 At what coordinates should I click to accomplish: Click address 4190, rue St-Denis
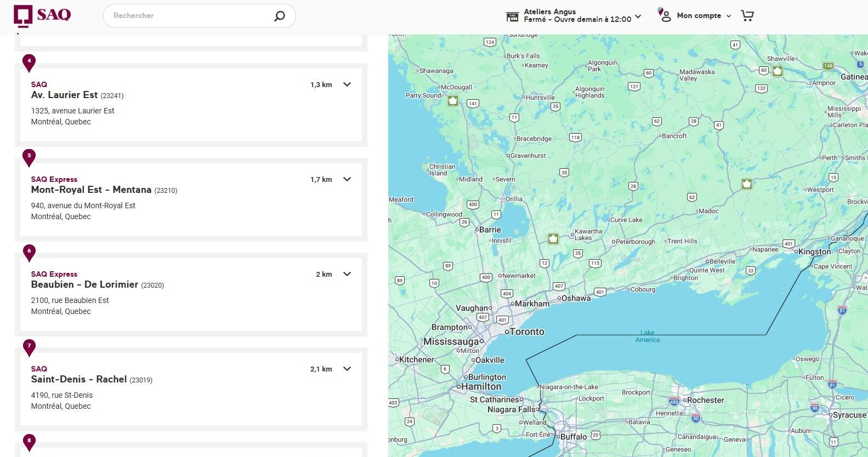pyautogui.click(x=62, y=395)
